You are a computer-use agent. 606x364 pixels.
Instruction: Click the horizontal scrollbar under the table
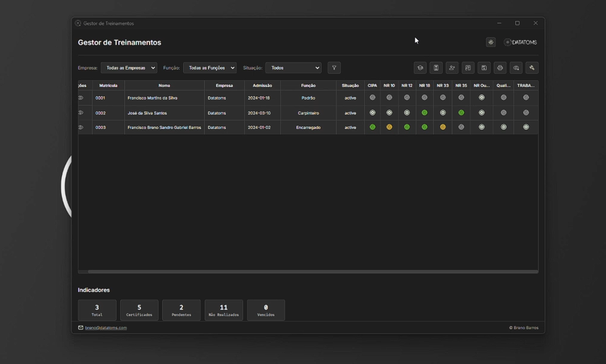click(x=313, y=272)
